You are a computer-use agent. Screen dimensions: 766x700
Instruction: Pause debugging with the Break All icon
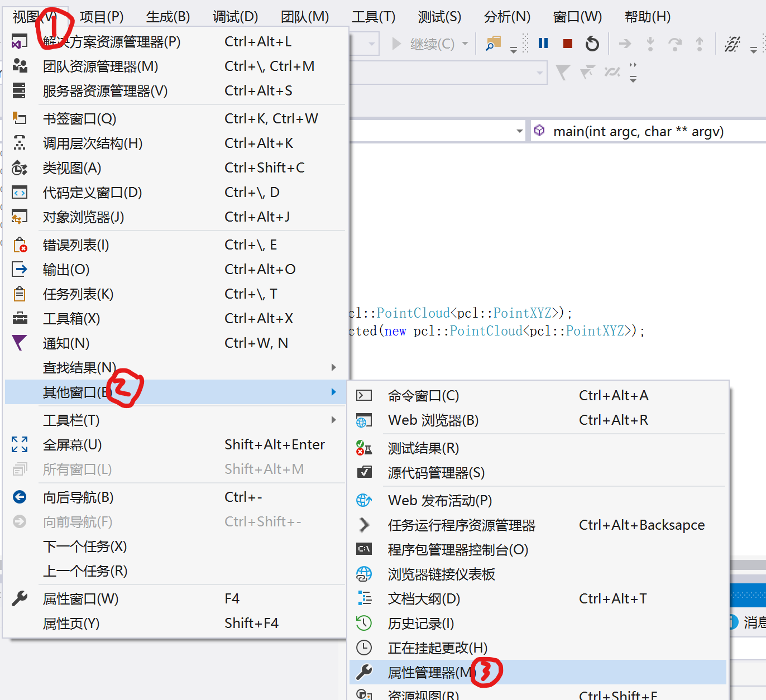[x=542, y=43]
